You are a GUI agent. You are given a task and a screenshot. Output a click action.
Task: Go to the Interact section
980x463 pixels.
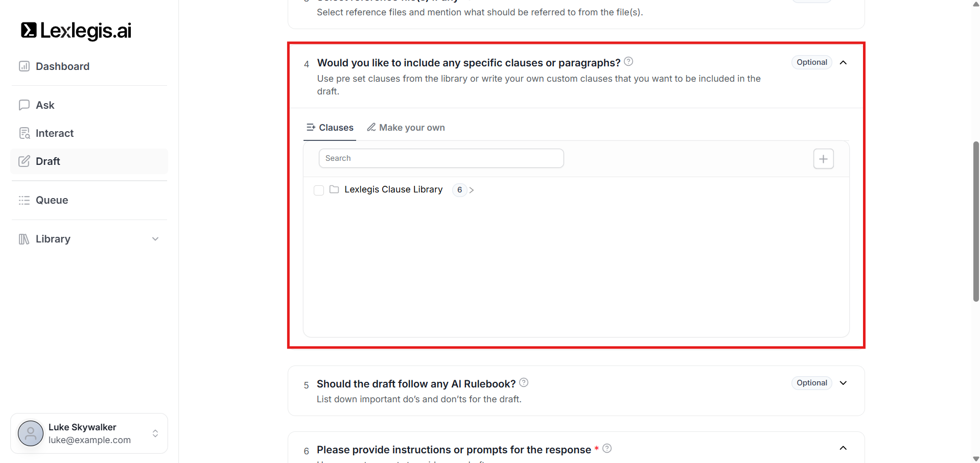(54, 133)
